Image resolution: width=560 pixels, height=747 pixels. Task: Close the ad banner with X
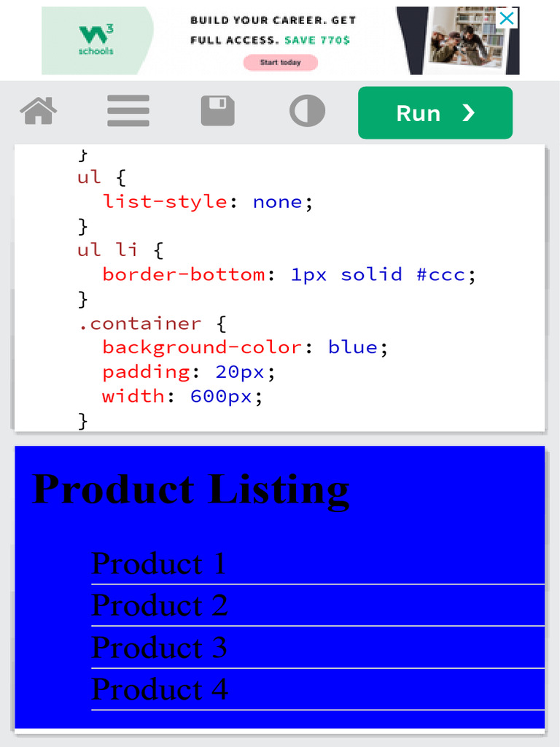506,18
